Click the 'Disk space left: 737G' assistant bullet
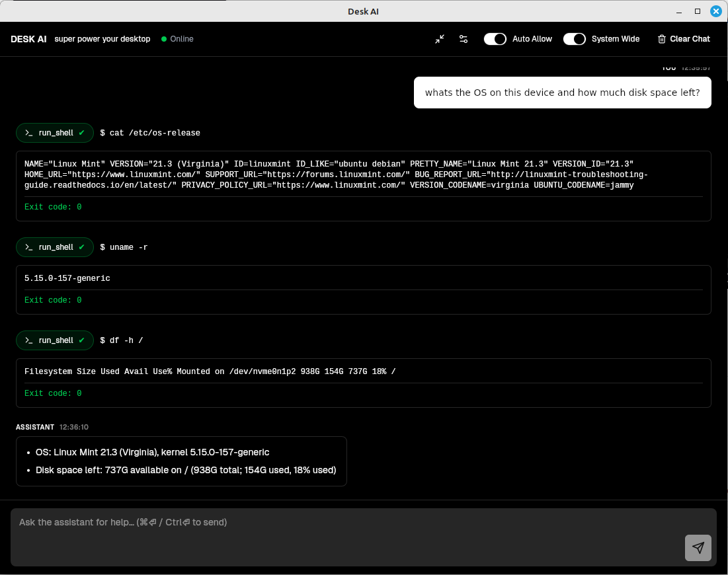This screenshot has height=575, width=728. pyautogui.click(x=186, y=470)
